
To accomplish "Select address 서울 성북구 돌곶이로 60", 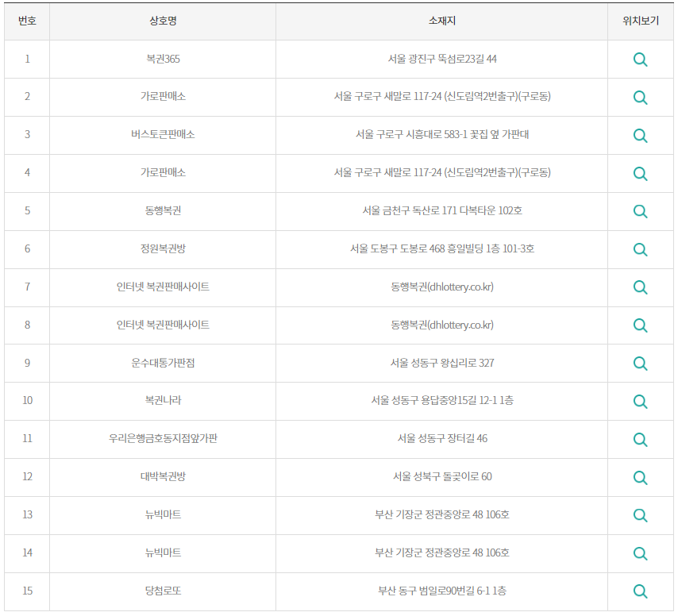I will 442,476.
